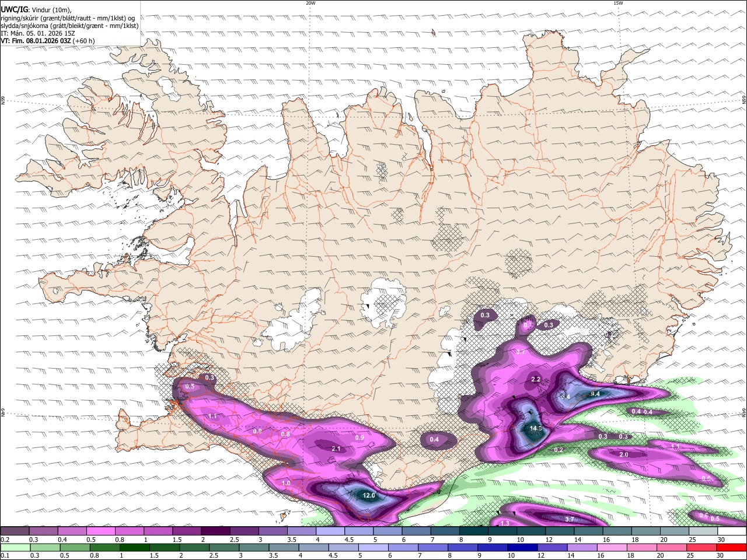Select the upper legend swatch between 12 and 14
Viewport: 747px width, 560px height.
click(x=559, y=531)
